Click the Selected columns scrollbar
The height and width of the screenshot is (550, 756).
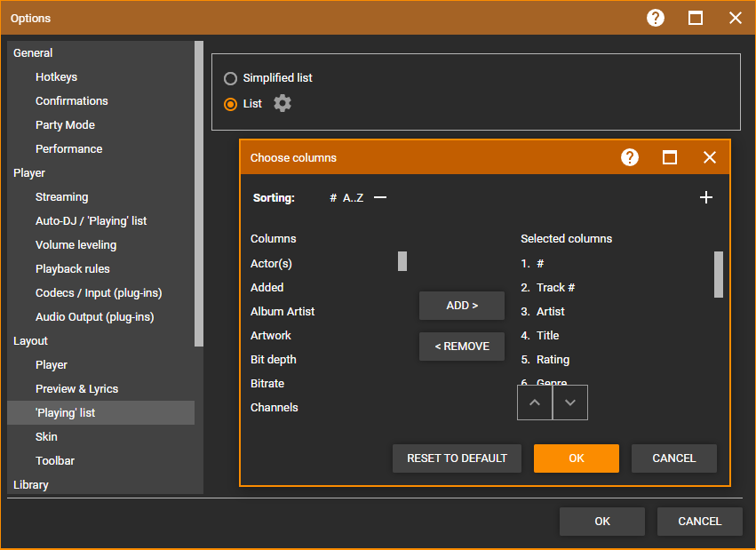(x=717, y=275)
